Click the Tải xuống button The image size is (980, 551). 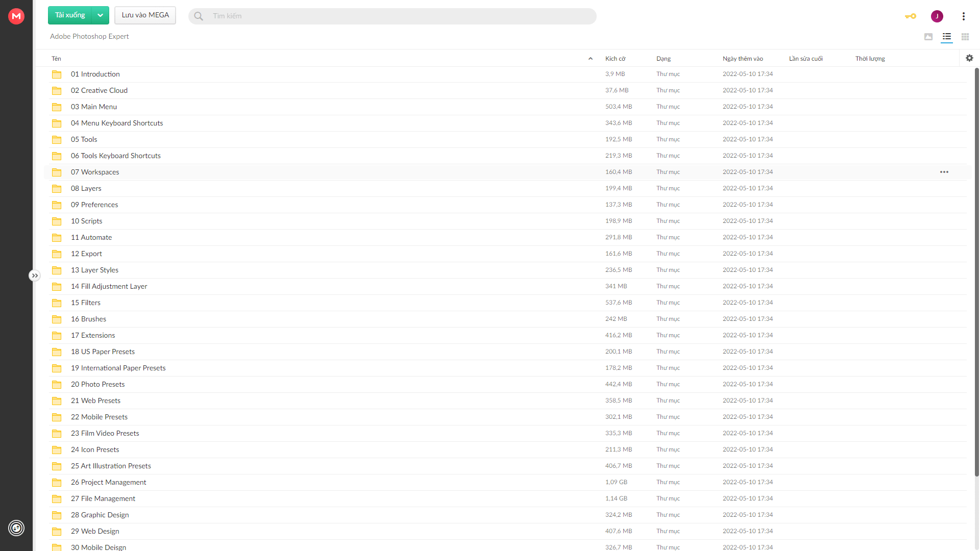point(70,15)
